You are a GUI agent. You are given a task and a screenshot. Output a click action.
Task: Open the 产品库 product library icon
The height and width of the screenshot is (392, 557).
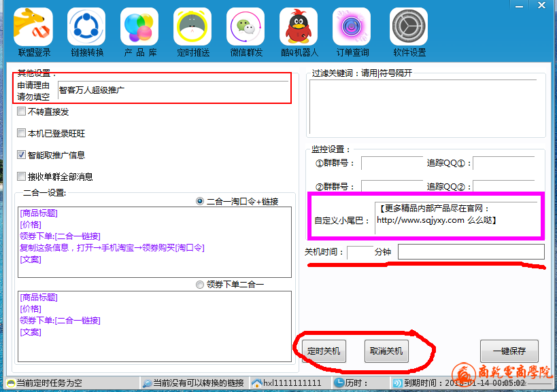pyautogui.click(x=139, y=27)
